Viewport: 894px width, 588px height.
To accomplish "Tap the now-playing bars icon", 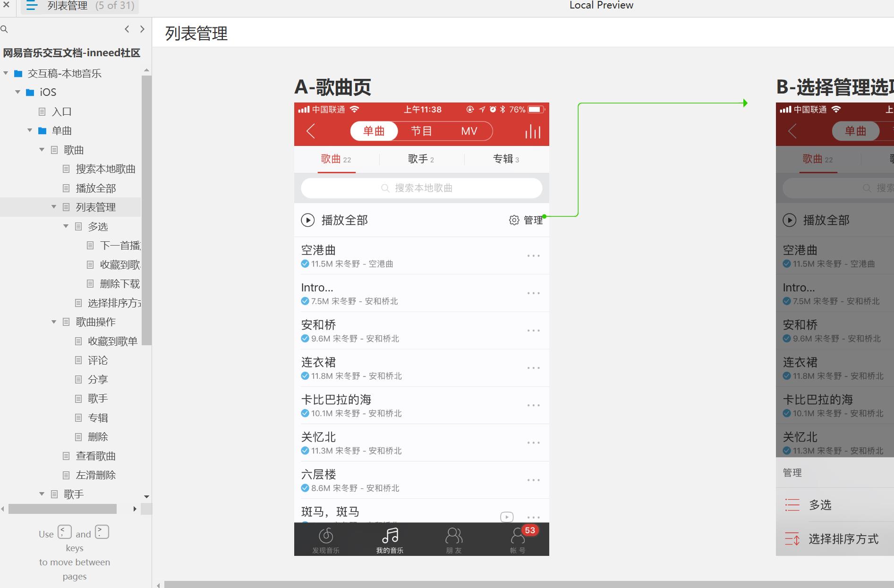I will pos(533,131).
